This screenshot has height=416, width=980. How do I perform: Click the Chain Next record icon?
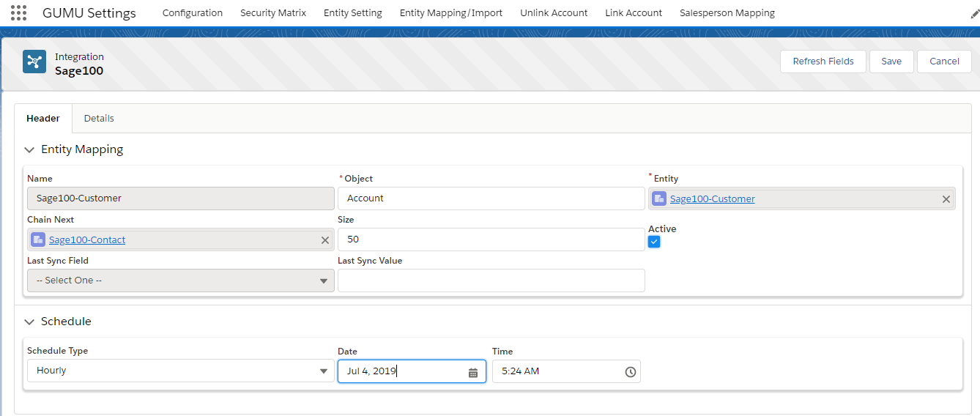[38, 239]
